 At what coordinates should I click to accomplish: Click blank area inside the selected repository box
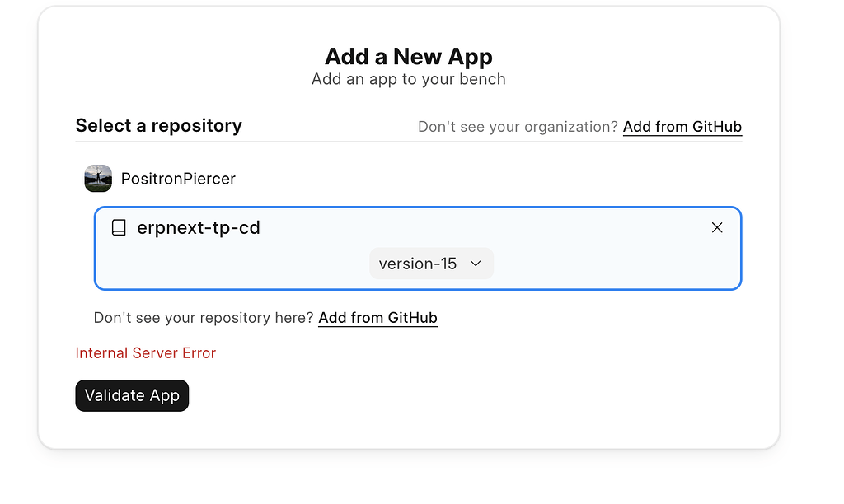click(x=592, y=264)
